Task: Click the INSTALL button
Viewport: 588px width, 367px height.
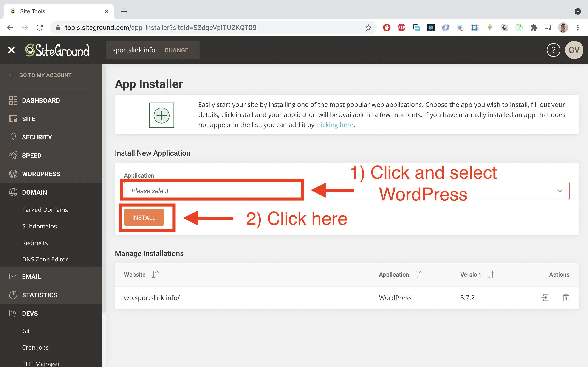Action: coord(144,217)
